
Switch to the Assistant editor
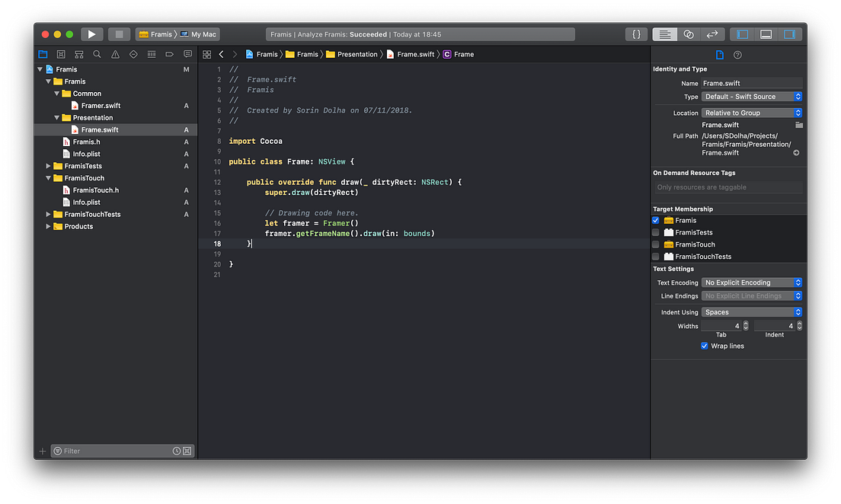689,33
